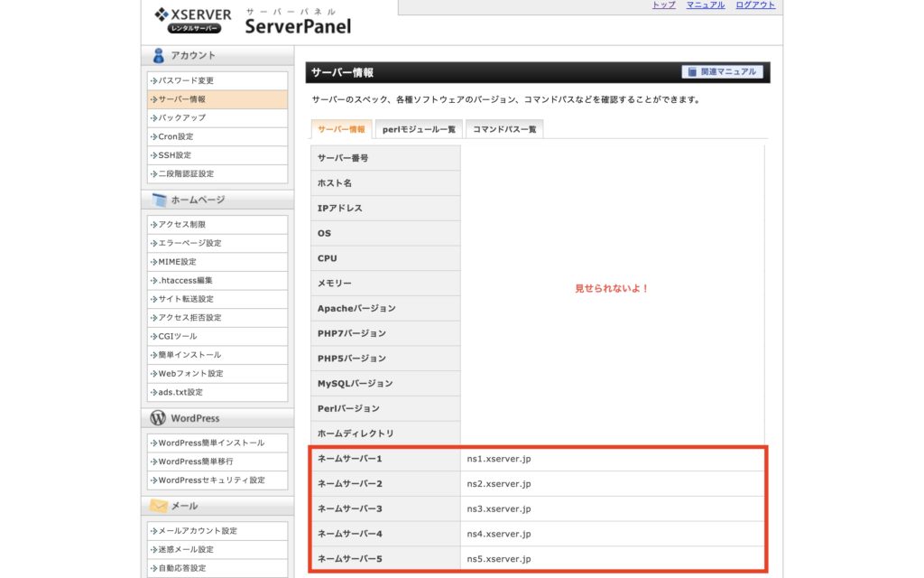Click the ネームサーバー3 row label
The width and height of the screenshot is (924, 578).
pos(350,509)
